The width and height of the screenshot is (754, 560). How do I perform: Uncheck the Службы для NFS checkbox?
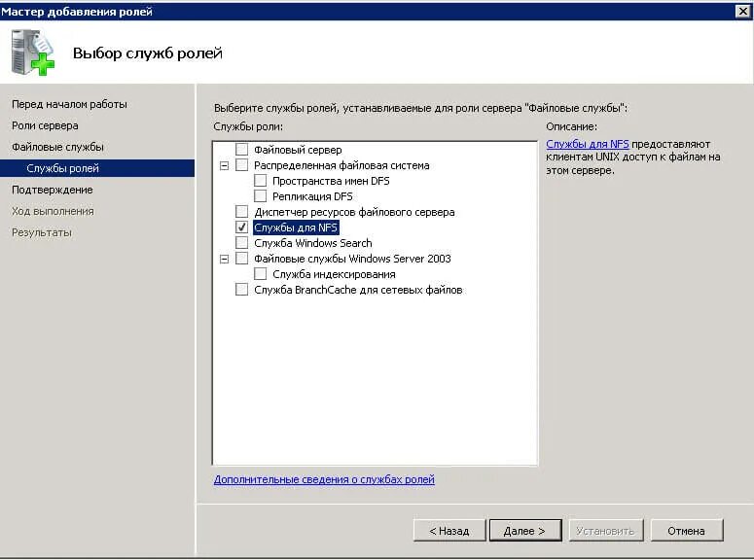point(242,227)
